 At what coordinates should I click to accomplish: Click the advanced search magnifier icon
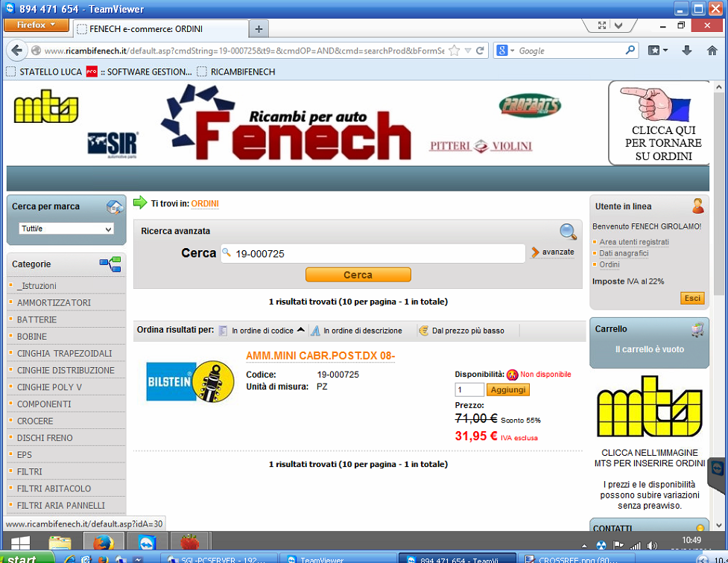click(x=568, y=231)
